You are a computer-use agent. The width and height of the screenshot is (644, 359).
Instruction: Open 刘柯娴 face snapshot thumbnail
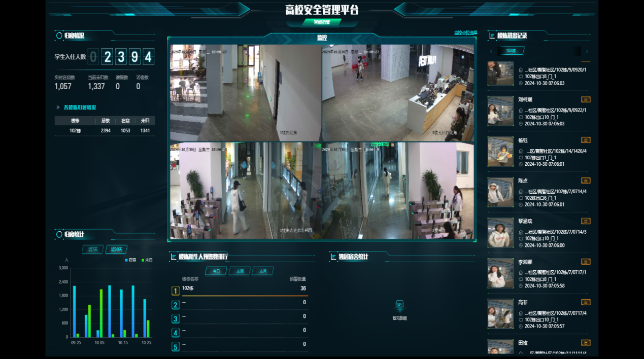500,111
